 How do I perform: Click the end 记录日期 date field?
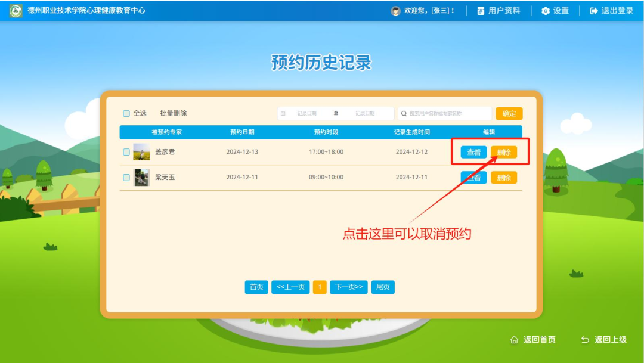coord(365,114)
